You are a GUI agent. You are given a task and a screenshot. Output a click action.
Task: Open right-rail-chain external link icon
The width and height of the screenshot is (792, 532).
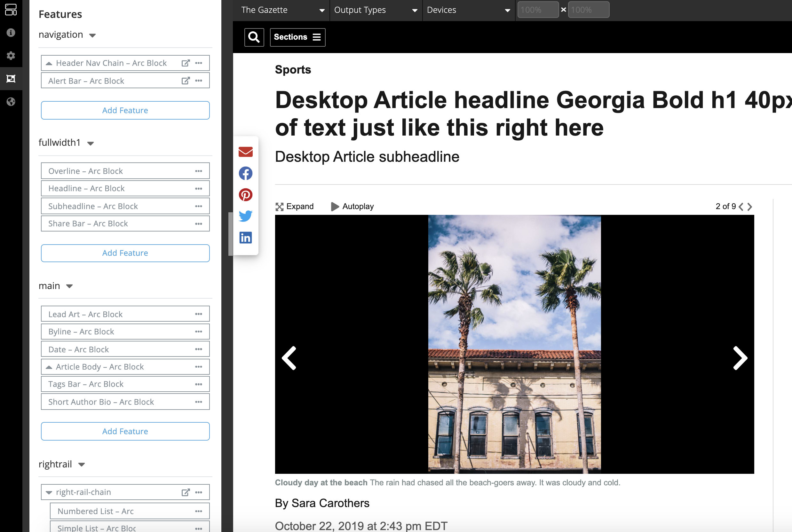click(186, 492)
